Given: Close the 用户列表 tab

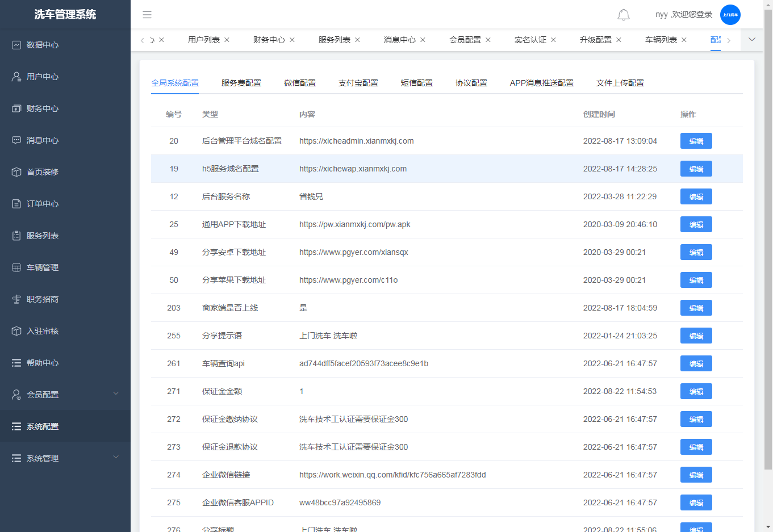Looking at the screenshot, I should pyautogui.click(x=227, y=40).
